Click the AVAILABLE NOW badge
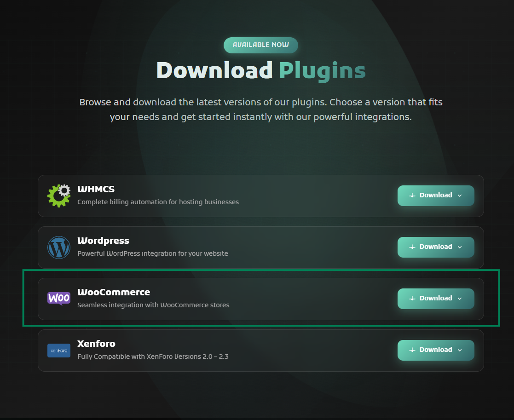Screen dimensions: 514x420 pos(261,45)
